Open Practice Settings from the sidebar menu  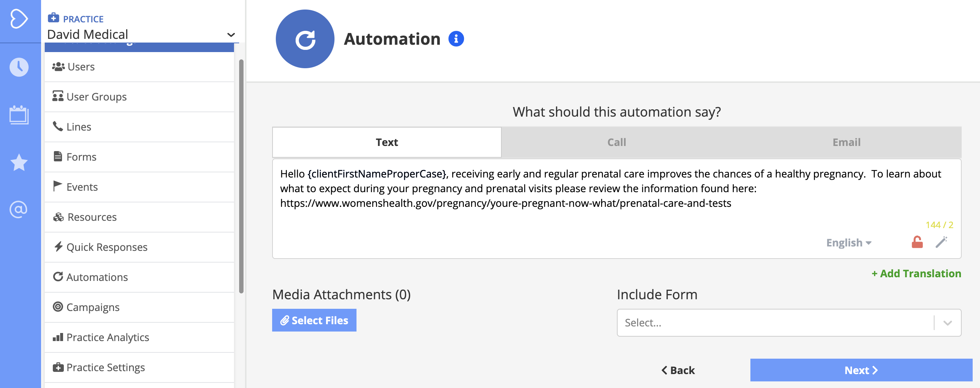[105, 367]
